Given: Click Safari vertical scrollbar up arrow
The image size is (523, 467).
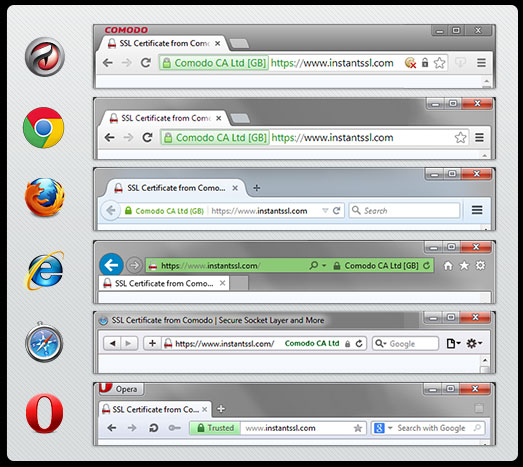Looking at the screenshot, I should click(x=485, y=360).
